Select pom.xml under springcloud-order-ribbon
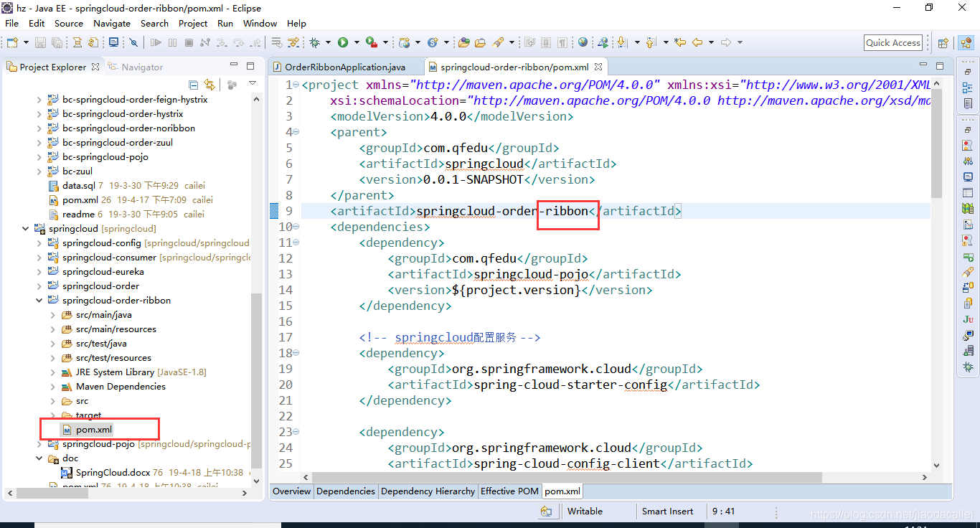The height and width of the screenshot is (528, 980). point(87,430)
